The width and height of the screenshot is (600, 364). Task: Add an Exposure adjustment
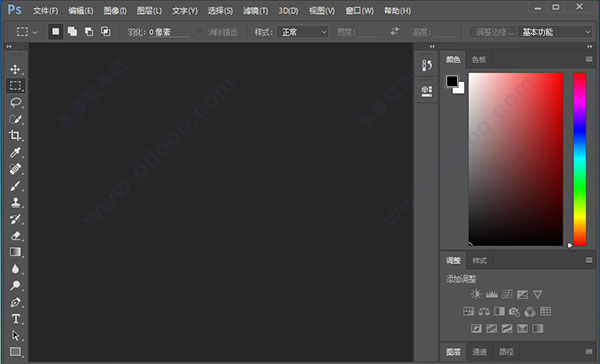[522, 294]
